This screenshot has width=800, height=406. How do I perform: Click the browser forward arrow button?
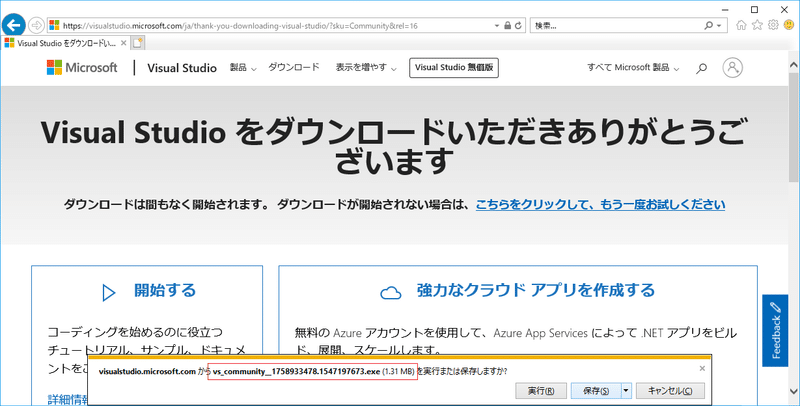(x=36, y=25)
